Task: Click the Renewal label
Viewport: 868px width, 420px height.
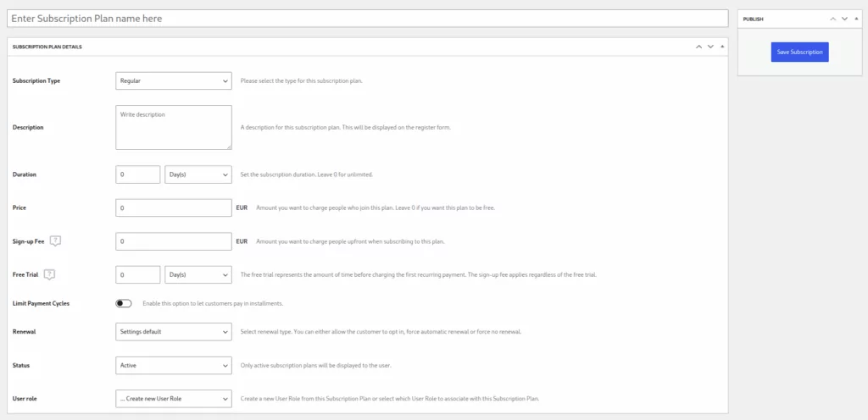Action: click(x=24, y=332)
